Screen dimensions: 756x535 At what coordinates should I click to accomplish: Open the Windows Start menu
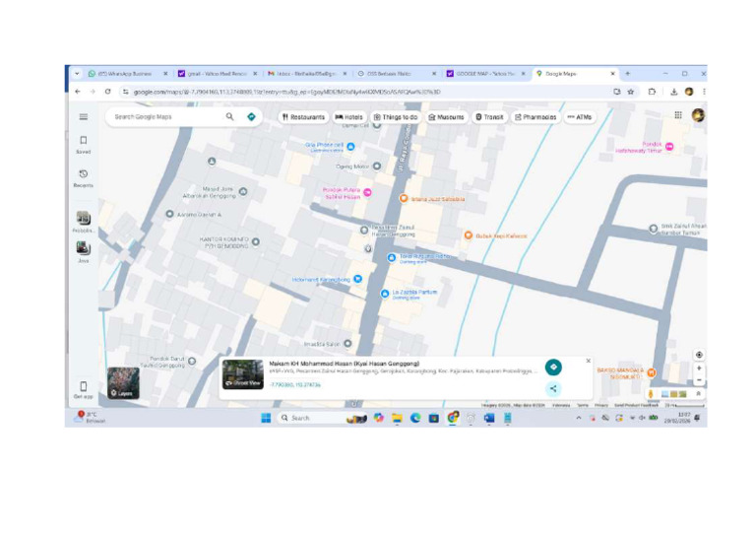pyautogui.click(x=266, y=418)
